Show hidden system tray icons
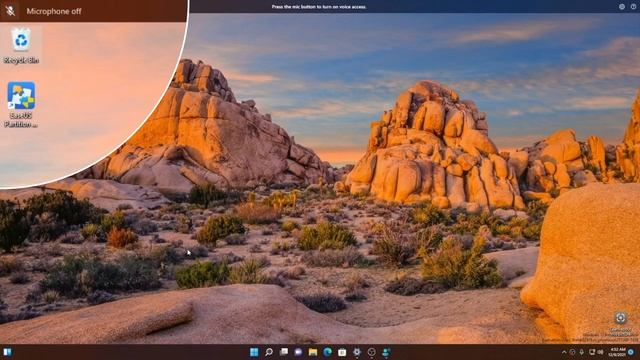This screenshot has height=360, width=640. tap(564, 352)
